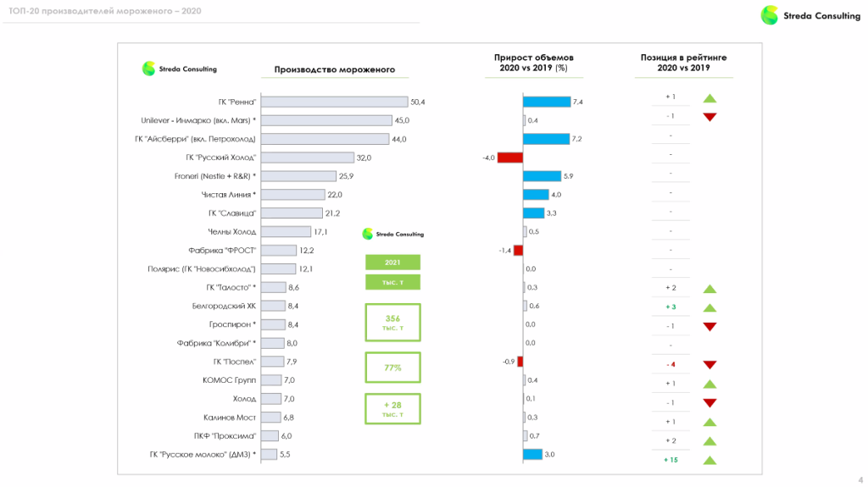Click the growth value "0,7"
Viewport: 868px width, 487px height.
click(534, 436)
